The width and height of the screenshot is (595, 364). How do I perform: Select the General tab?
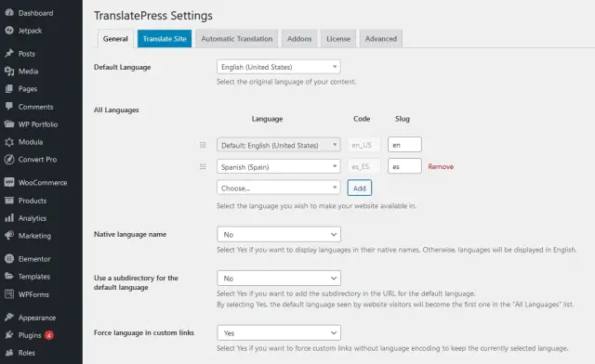tap(115, 39)
